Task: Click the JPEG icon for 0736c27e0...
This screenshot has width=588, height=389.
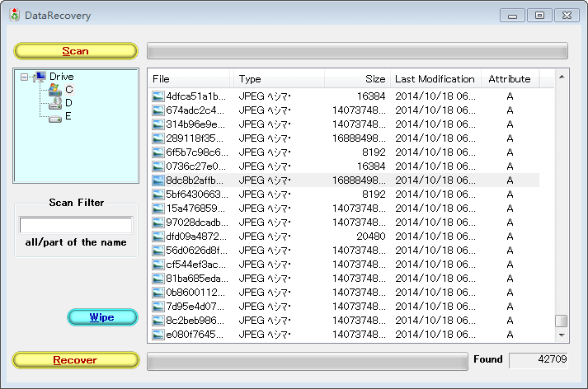Action: pyautogui.click(x=158, y=166)
